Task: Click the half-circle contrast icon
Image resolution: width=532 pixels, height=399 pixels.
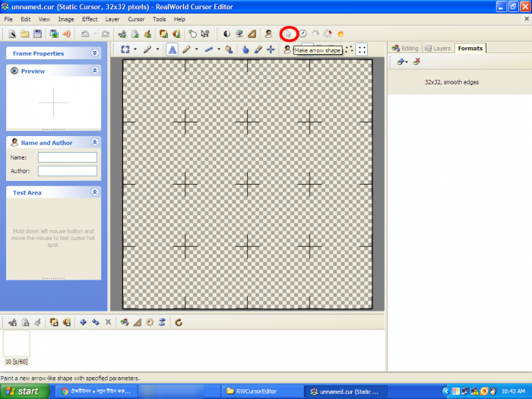Action: point(226,34)
